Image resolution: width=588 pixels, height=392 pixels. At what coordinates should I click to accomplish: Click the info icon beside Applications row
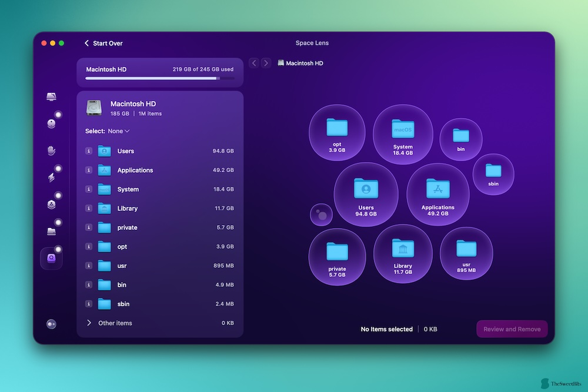tap(89, 170)
